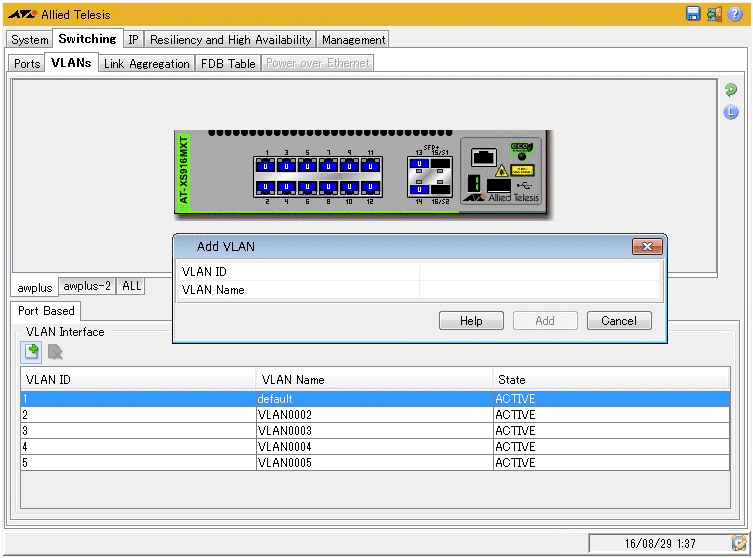Click the Help button in Add VLAN
The height and width of the screenshot is (558, 753).
[x=471, y=321]
